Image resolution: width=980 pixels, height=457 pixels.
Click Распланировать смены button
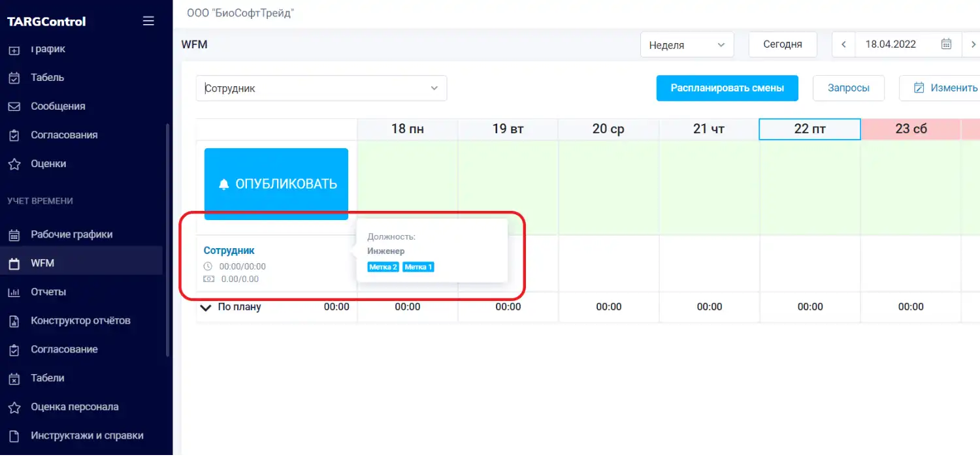(727, 88)
